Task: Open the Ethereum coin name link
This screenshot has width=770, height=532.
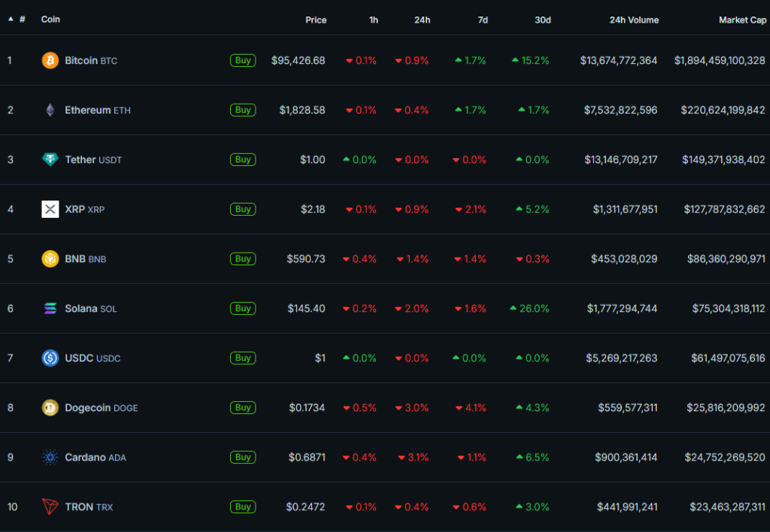Action: pos(87,110)
